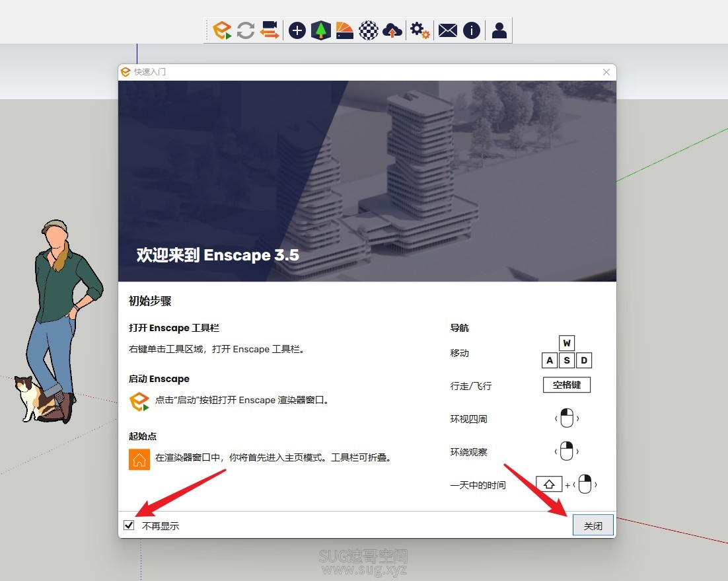Click the 环绕观察 label
This screenshot has height=581, width=728.
pos(469,452)
